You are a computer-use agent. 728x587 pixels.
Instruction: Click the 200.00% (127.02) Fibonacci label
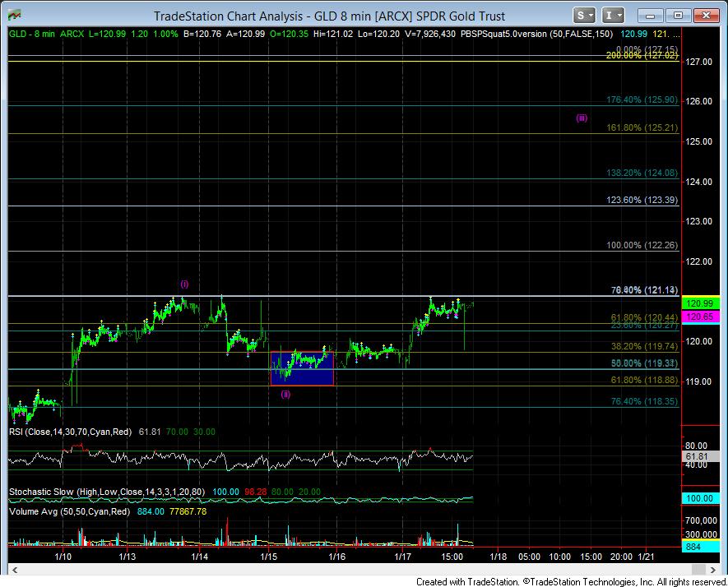[x=642, y=56]
